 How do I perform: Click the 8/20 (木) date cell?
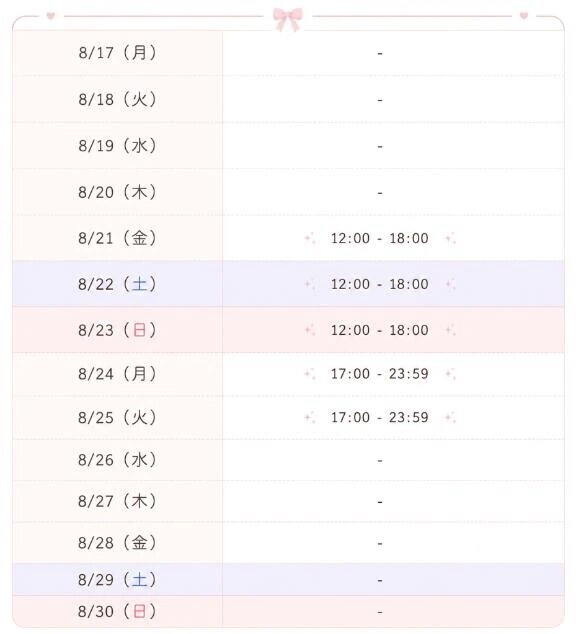(x=117, y=192)
